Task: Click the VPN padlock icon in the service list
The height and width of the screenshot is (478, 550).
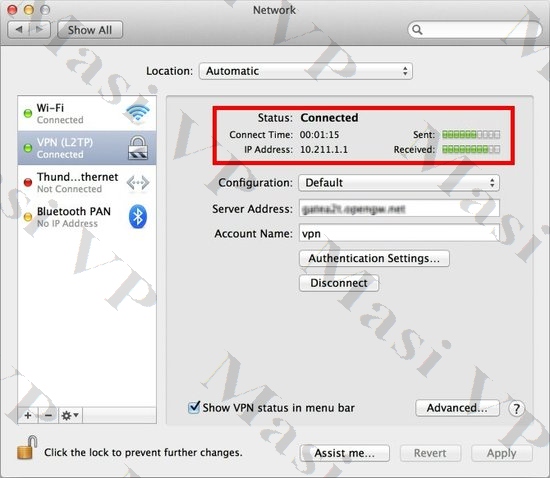Action: [138, 148]
